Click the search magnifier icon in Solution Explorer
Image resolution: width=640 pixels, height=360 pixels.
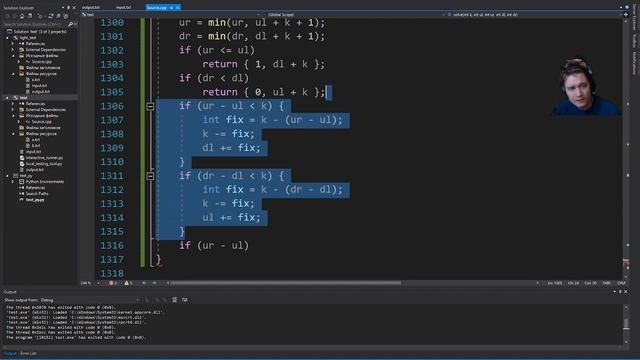click(70, 24)
